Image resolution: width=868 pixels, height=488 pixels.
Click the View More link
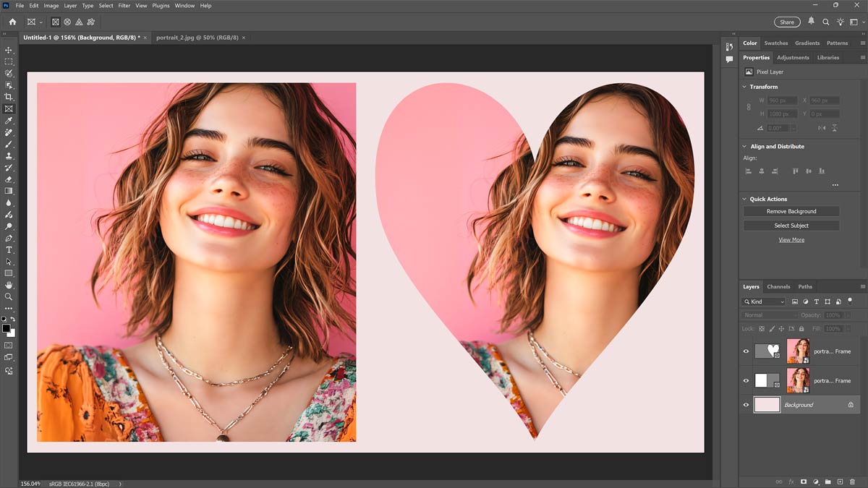coord(791,240)
